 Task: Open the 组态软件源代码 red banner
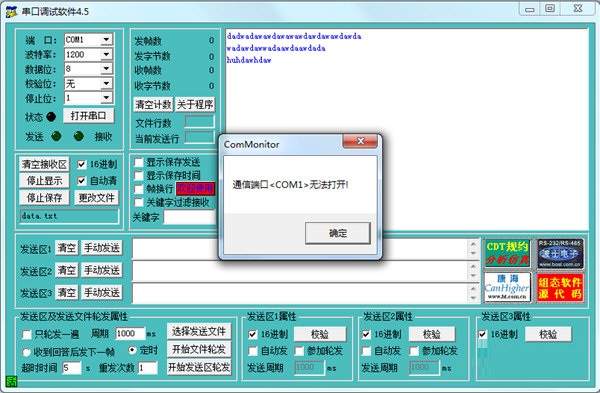tap(560, 287)
